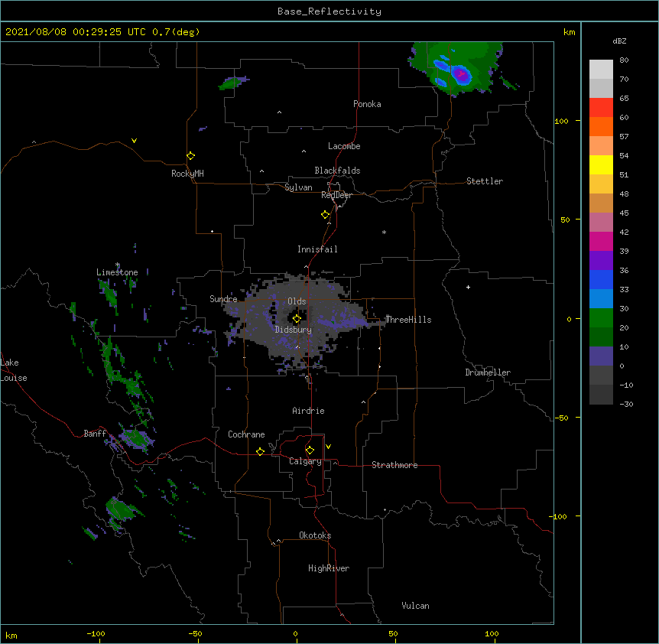Click the Banff town label
This screenshot has width=659, height=644.
[x=95, y=434]
